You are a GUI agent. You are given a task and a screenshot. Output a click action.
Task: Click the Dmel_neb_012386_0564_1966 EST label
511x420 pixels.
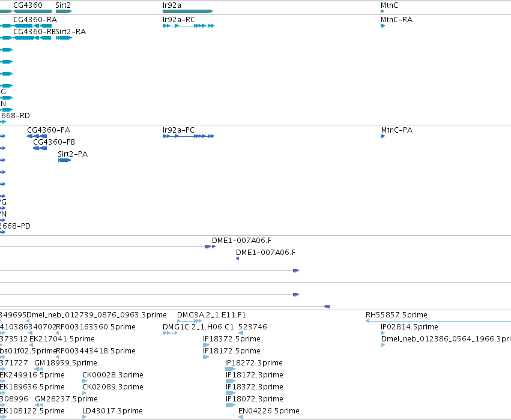(x=446, y=339)
